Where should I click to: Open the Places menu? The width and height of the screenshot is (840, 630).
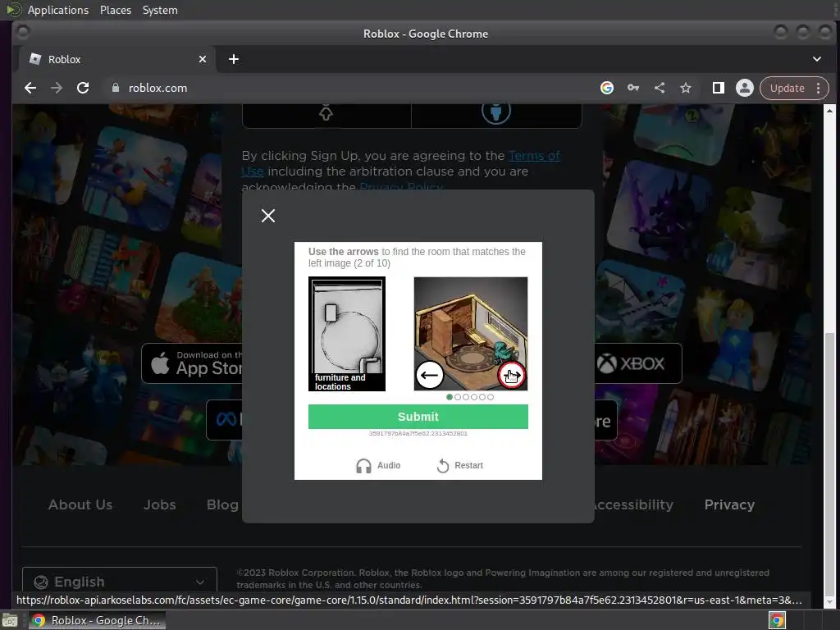(x=115, y=10)
